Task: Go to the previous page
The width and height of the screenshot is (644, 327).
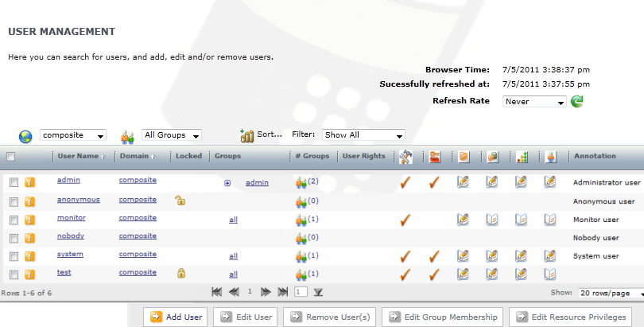Action: click(234, 292)
